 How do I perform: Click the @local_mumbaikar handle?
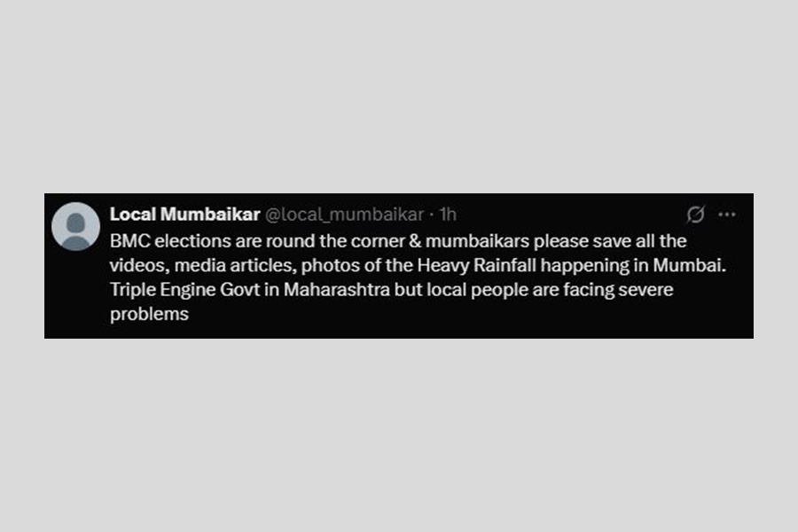coord(345,215)
